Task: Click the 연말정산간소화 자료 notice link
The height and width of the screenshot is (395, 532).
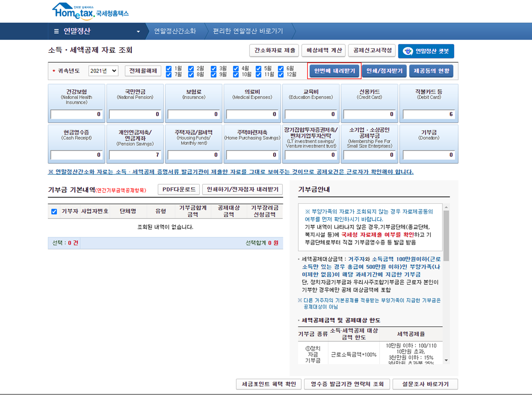Action: (x=231, y=172)
